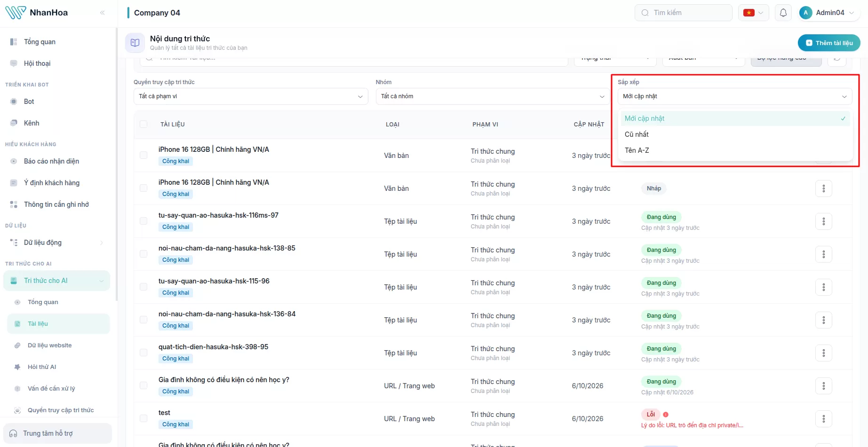Click the Nội dung tri thức book icon
This screenshot has width=868, height=447.
click(x=135, y=43)
